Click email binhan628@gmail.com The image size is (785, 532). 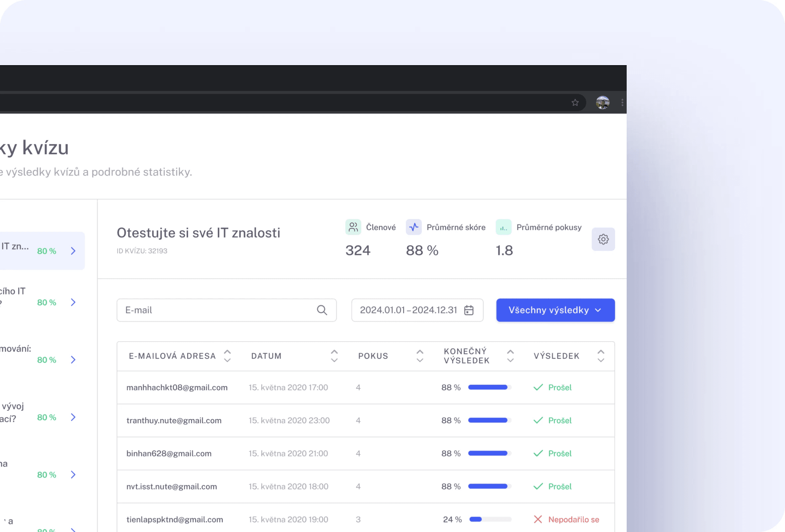(169, 453)
